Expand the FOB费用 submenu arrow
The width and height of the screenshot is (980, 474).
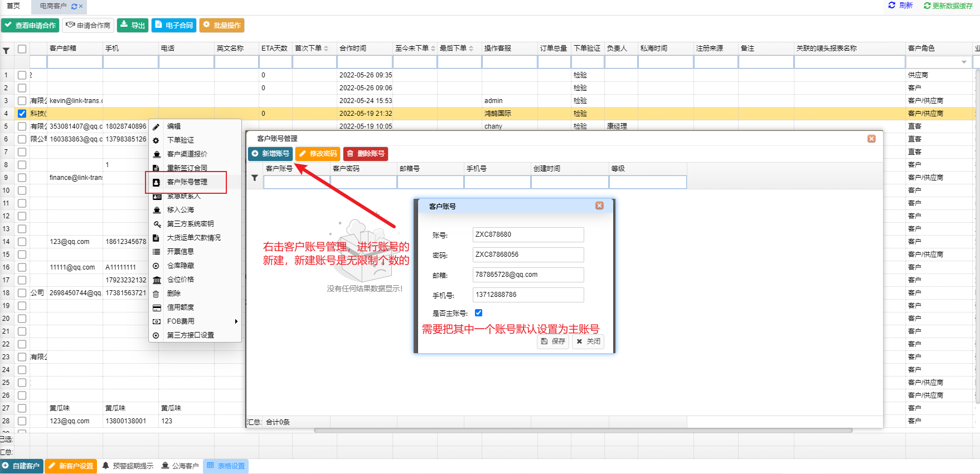coord(236,321)
